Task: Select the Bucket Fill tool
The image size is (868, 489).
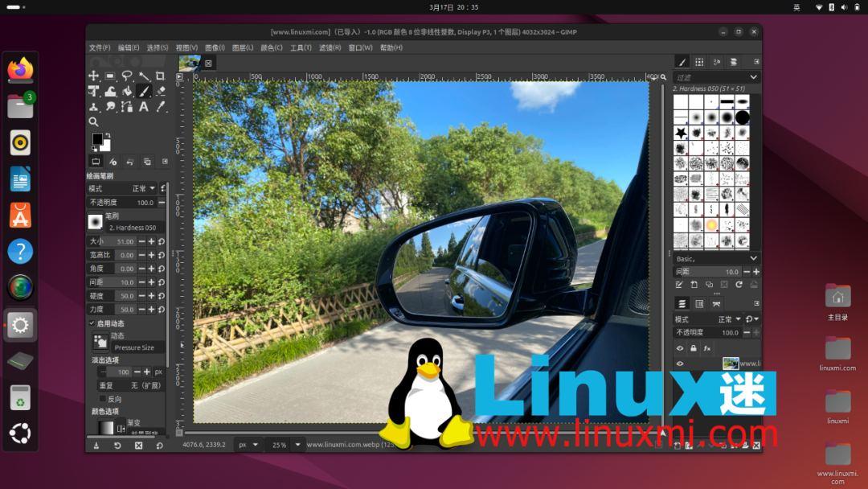Action: point(127,92)
